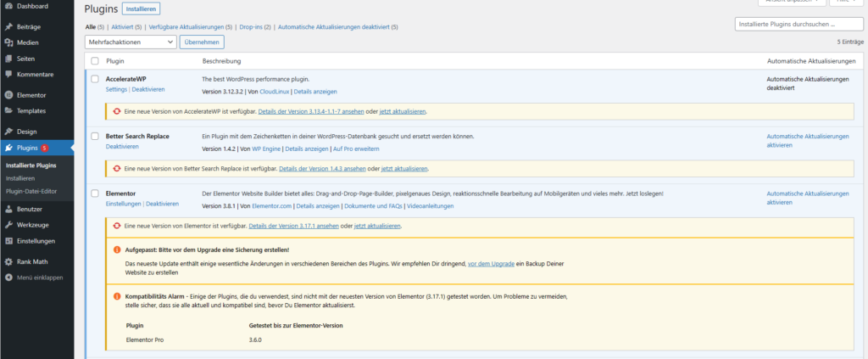Open Installieren submenu item in sidebar

pyautogui.click(x=20, y=178)
